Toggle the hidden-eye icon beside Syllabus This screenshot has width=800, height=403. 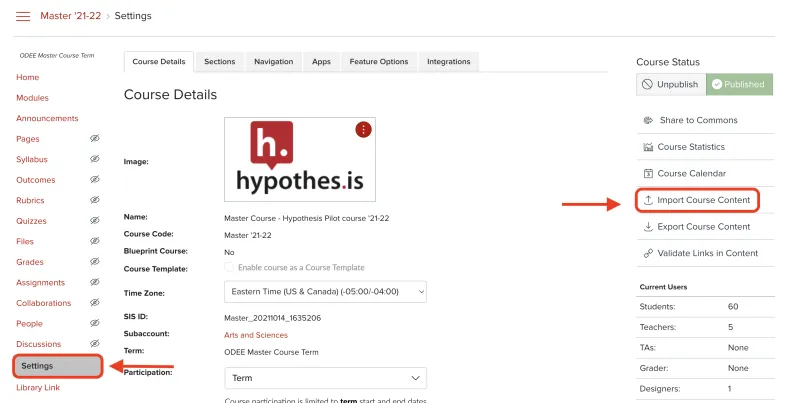(x=95, y=159)
